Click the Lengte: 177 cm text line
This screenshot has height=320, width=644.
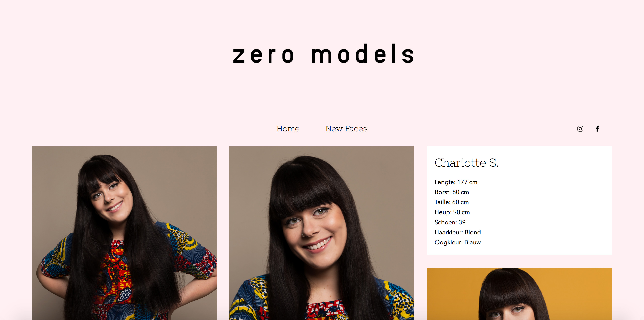[456, 182]
